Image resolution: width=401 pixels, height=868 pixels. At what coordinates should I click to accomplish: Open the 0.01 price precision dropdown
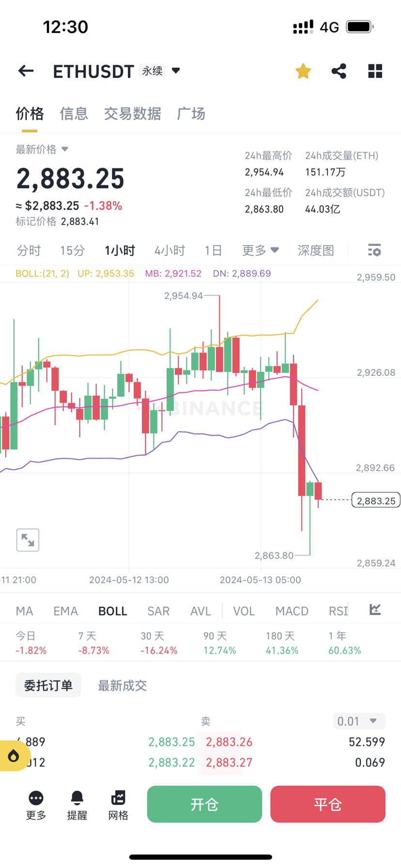click(358, 721)
